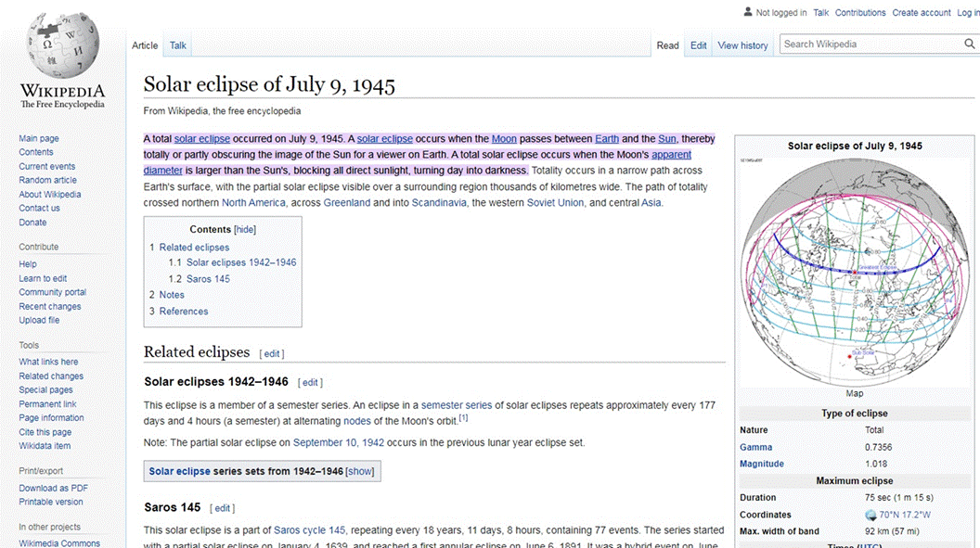The width and height of the screenshot is (980, 548).
Task: Open the semester series link
Action: (457, 406)
